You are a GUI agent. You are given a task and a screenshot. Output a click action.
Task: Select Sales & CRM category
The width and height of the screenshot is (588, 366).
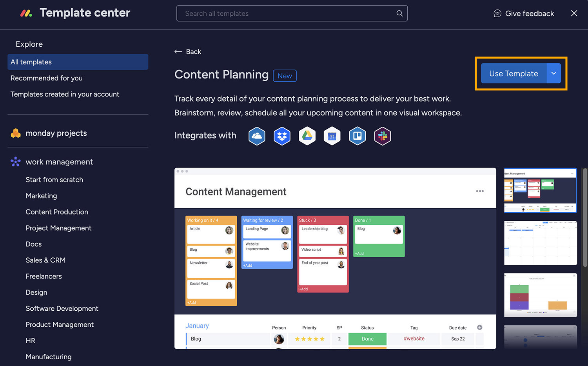pyautogui.click(x=45, y=260)
